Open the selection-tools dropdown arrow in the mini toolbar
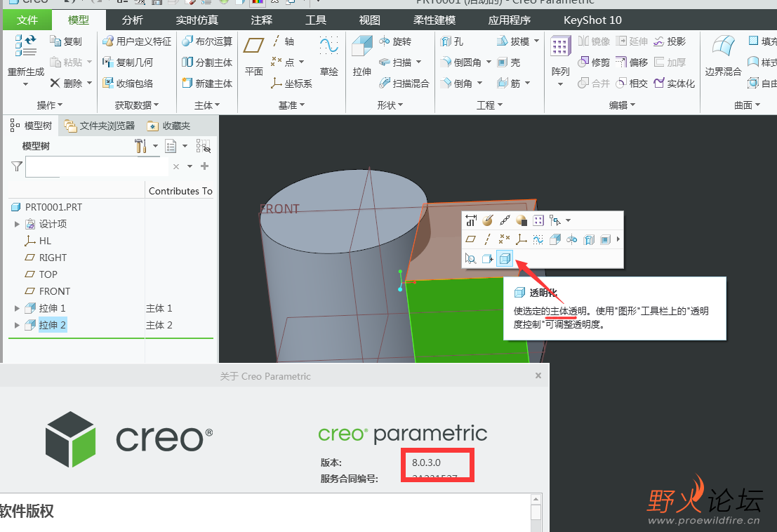The width and height of the screenshot is (777, 532). coord(569,220)
